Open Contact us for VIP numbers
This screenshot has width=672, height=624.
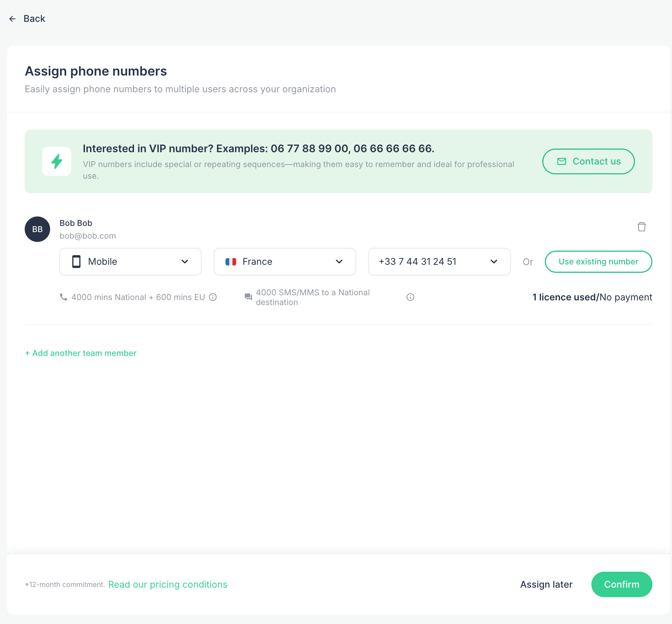pyautogui.click(x=588, y=161)
